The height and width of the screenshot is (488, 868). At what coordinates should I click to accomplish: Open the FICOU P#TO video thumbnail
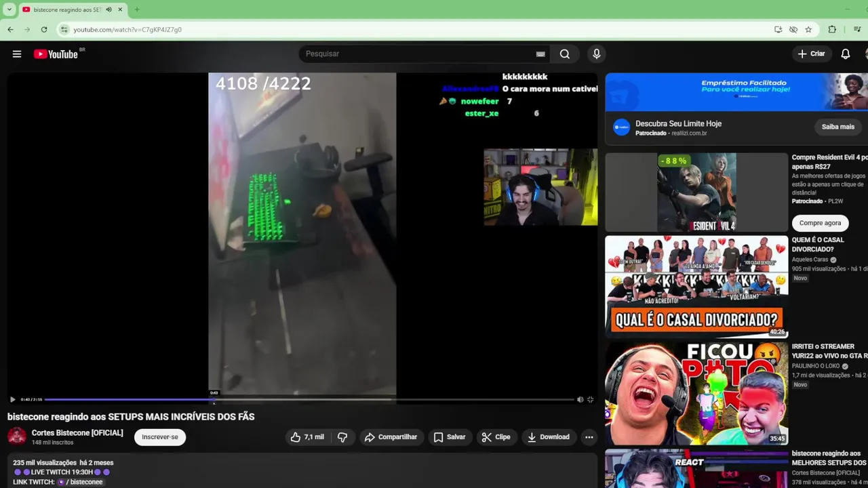[x=696, y=393]
